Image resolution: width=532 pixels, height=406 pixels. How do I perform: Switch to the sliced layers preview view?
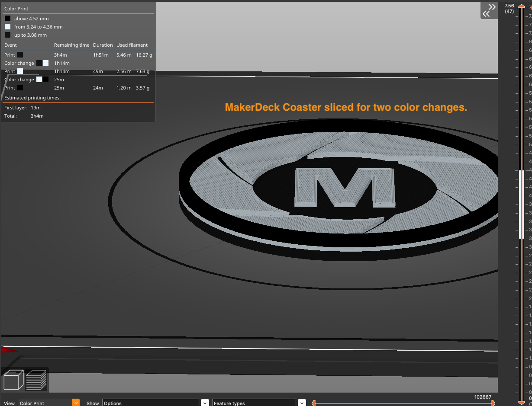36,380
